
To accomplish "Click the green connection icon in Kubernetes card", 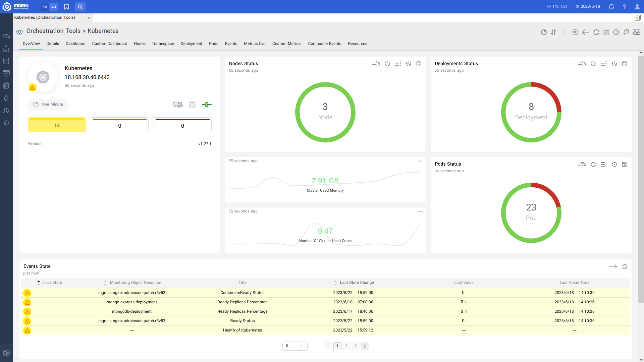I will tap(207, 105).
